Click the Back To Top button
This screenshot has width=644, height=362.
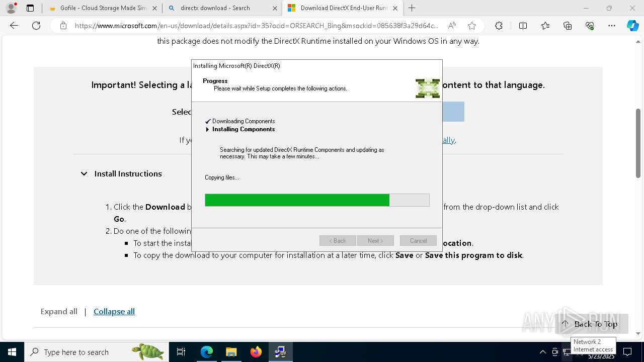point(592,324)
